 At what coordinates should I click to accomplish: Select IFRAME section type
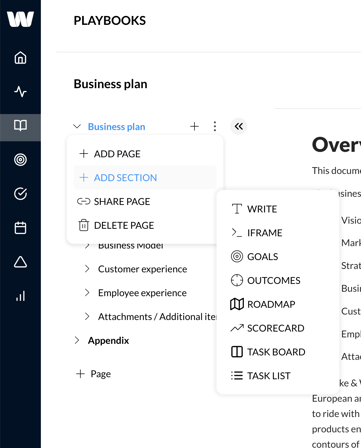pos(278,233)
